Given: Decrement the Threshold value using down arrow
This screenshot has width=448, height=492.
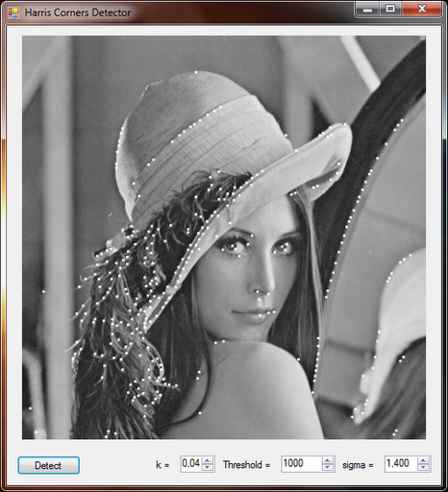Looking at the screenshot, I should (328, 468).
